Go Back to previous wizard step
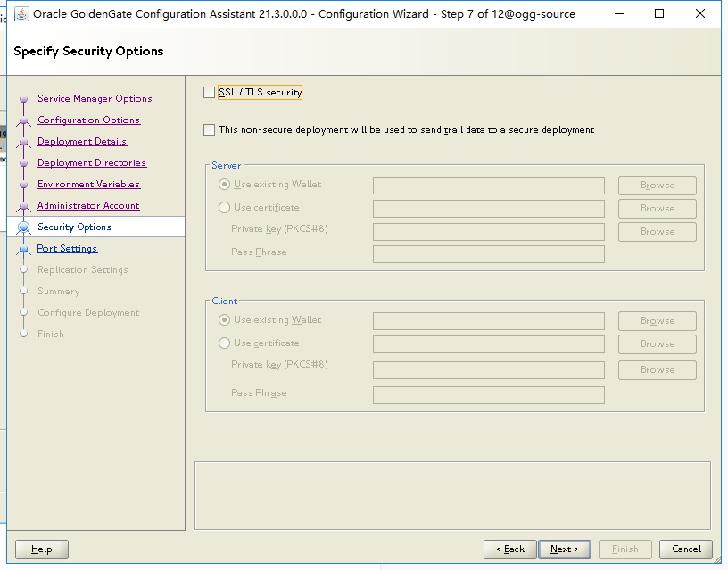 click(x=509, y=549)
